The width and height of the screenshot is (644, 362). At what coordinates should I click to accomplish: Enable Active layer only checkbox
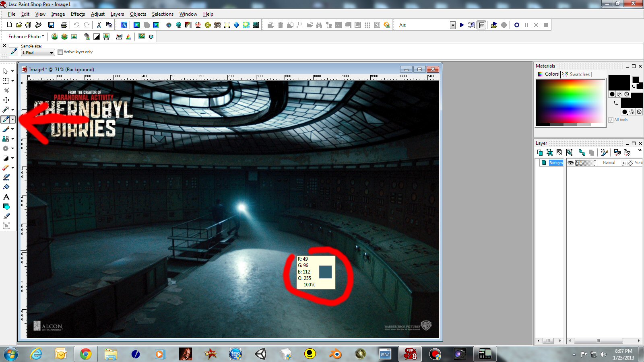point(60,52)
